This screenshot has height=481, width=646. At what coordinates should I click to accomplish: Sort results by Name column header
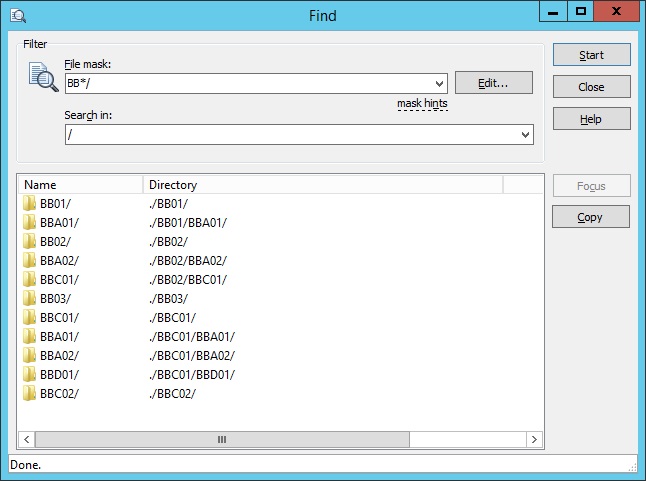[x=80, y=185]
